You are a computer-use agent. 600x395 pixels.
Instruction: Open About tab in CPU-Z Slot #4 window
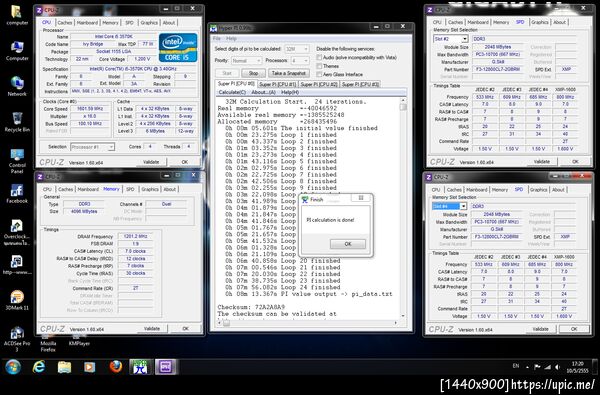558,189
